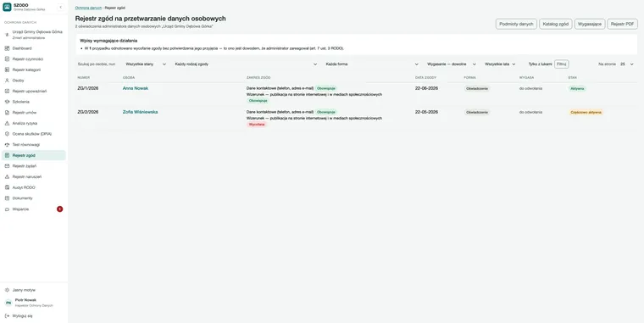The image size is (644, 323).
Task: Click the Osoby person icon
Action: point(7,81)
